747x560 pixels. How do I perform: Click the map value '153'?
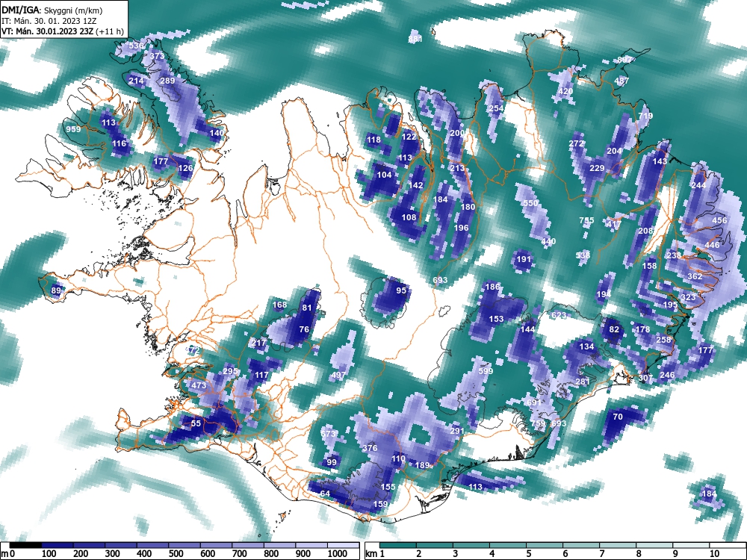pos(497,319)
